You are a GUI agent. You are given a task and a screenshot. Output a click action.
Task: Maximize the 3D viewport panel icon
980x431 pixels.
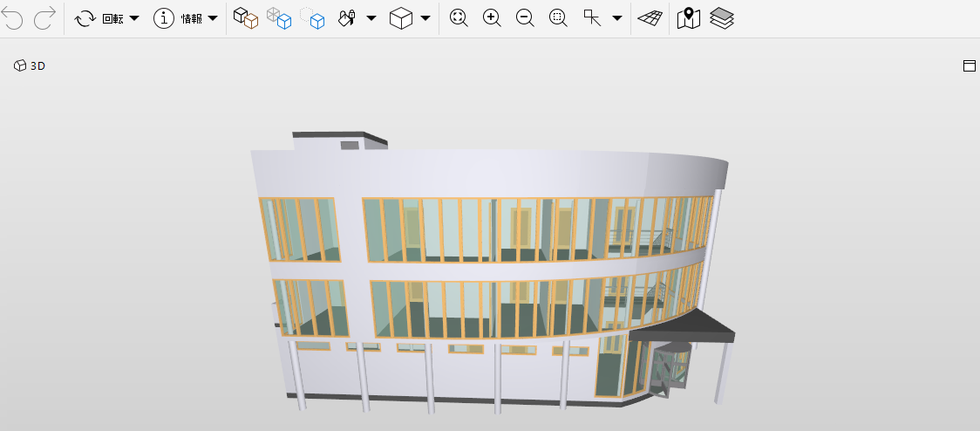[970, 65]
